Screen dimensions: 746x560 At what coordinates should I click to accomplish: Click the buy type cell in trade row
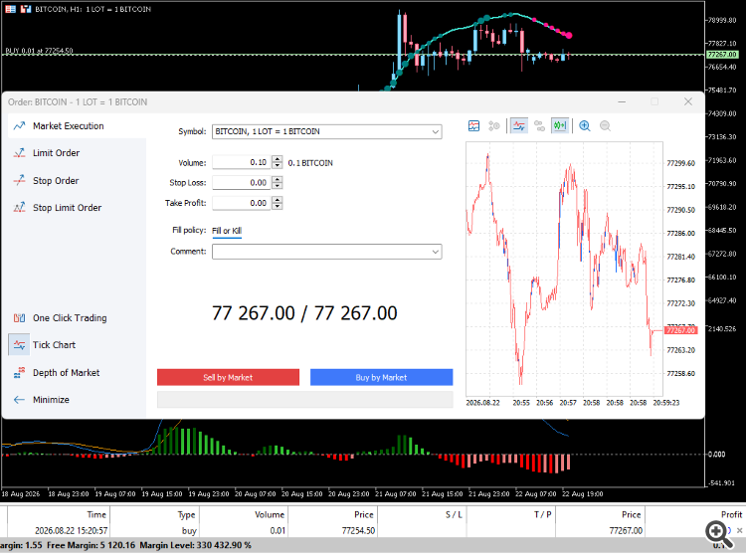pyautogui.click(x=189, y=530)
